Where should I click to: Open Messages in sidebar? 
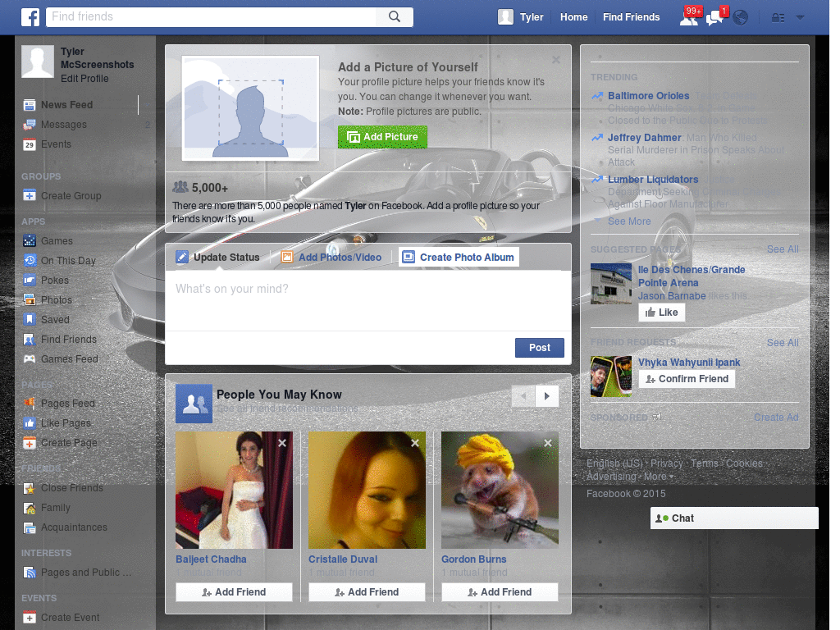(x=64, y=125)
